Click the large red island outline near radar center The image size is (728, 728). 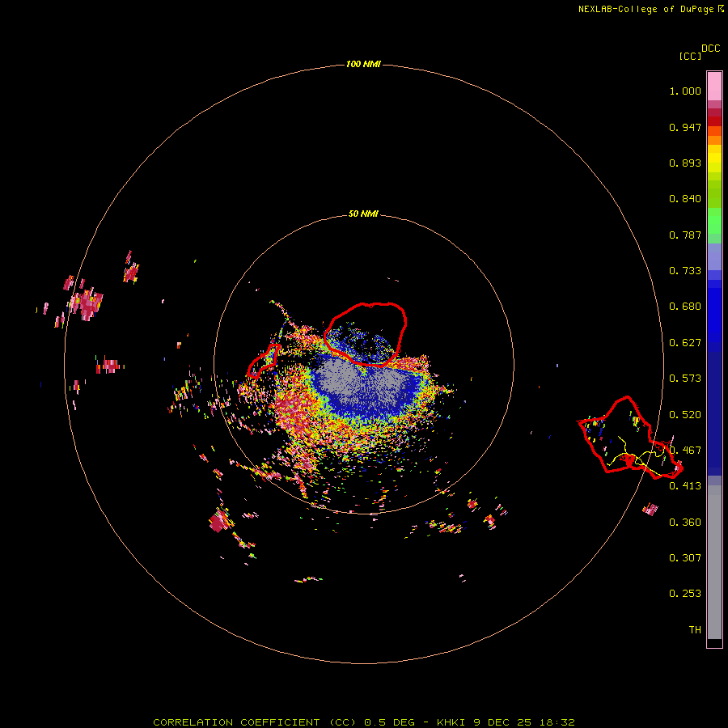366,334
